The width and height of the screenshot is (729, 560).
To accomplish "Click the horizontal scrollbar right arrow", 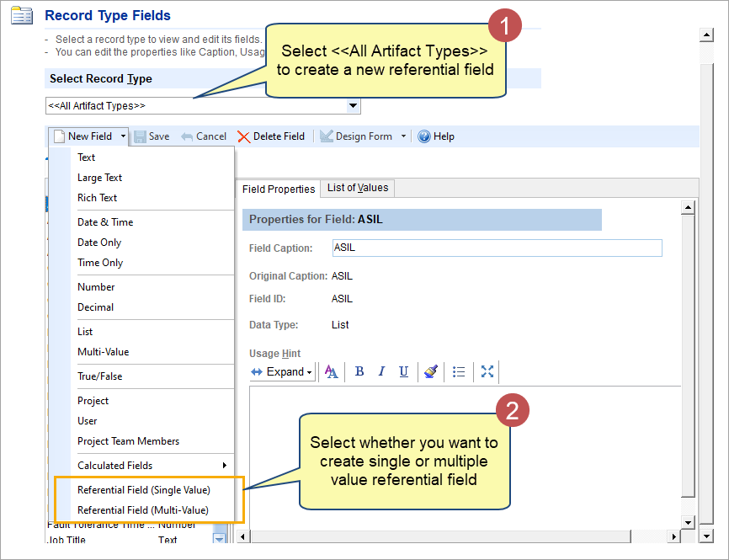I will [673, 536].
